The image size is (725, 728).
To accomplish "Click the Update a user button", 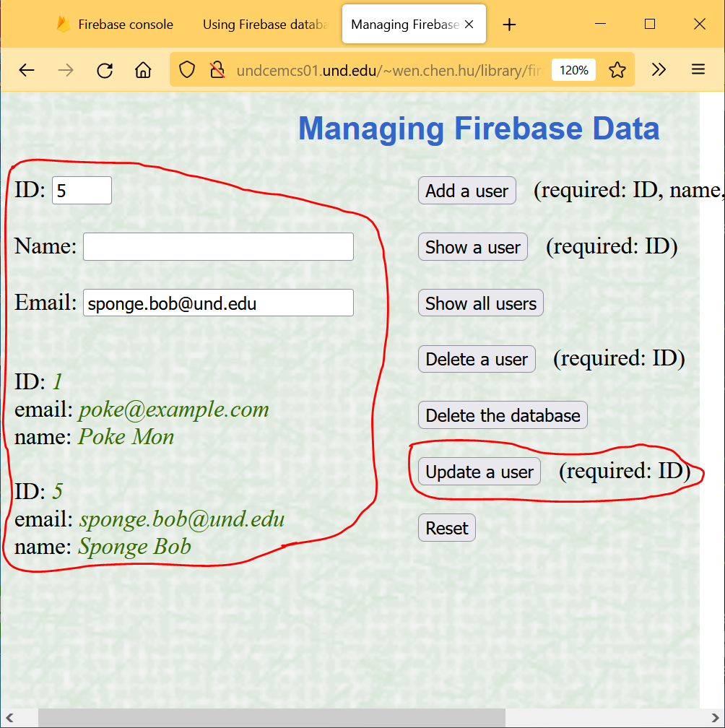I will (479, 472).
